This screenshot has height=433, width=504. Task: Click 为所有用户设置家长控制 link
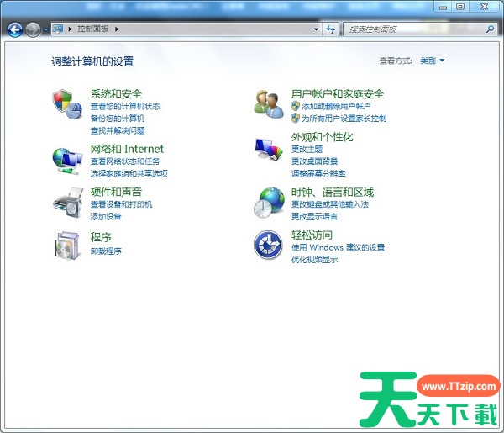pyautogui.click(x=344, y=119)
